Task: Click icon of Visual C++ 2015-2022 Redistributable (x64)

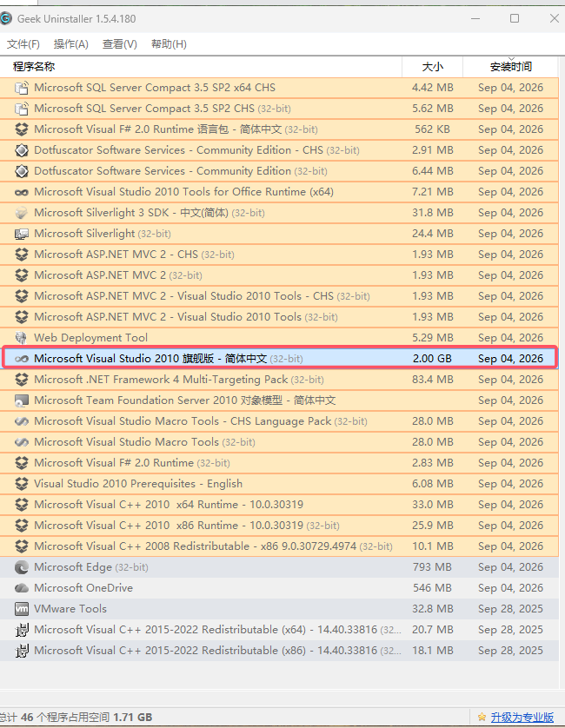Action: point(22,630)
